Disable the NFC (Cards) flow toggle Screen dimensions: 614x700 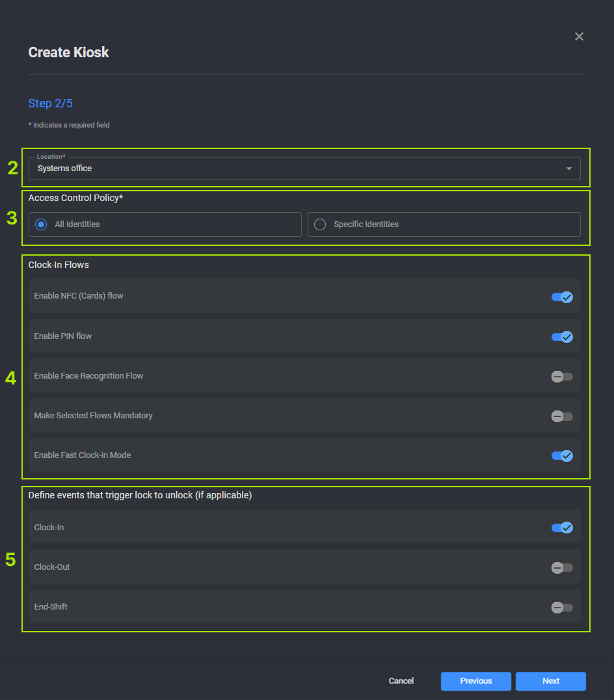562,297
